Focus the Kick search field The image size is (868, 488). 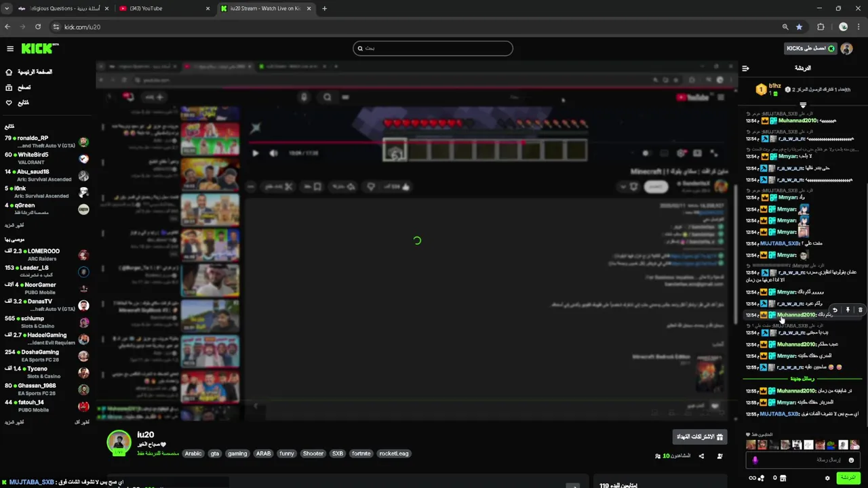click(433, 48)
